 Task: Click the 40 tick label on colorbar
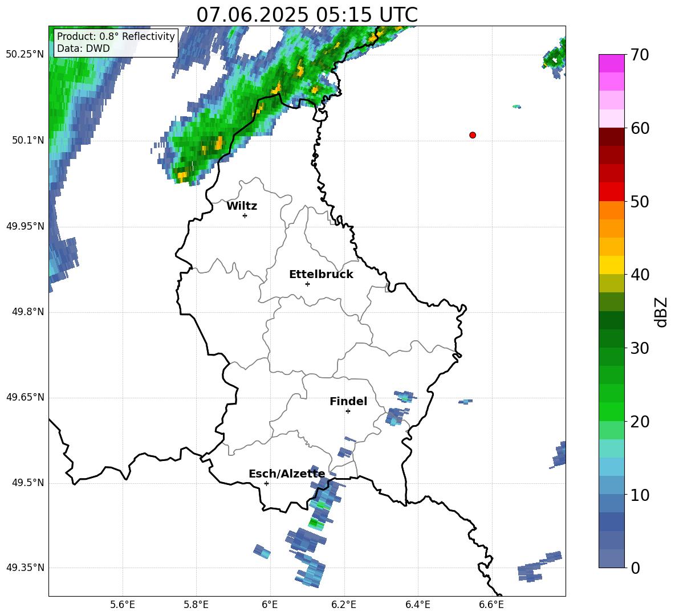[x=640, y=275]
